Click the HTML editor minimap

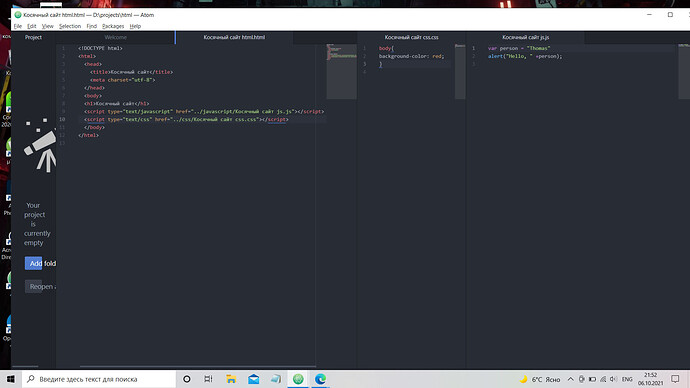point(341,71)
